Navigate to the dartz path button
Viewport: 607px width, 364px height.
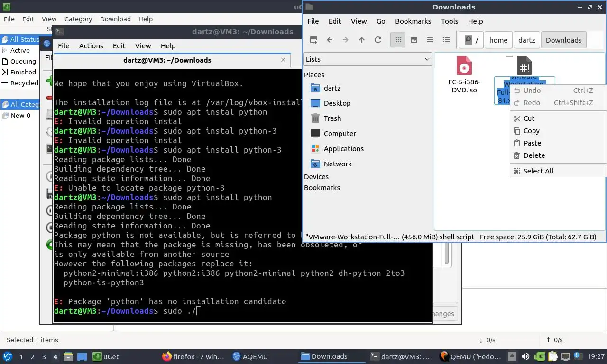[526, 40]
